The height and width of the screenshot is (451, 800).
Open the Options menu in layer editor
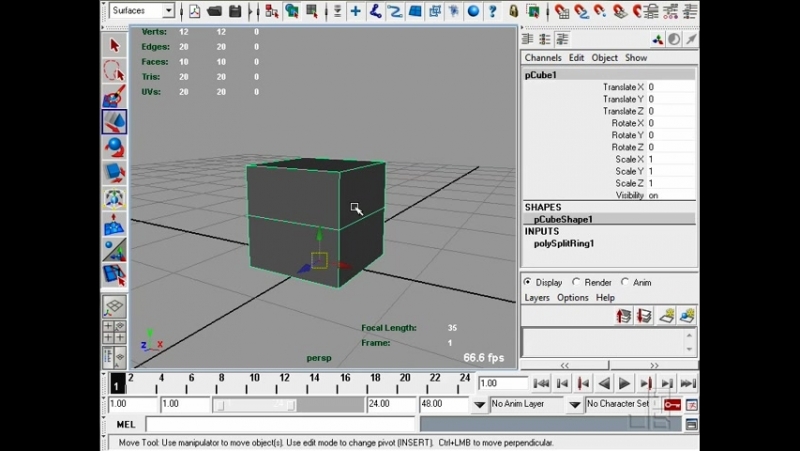[572, 297]
